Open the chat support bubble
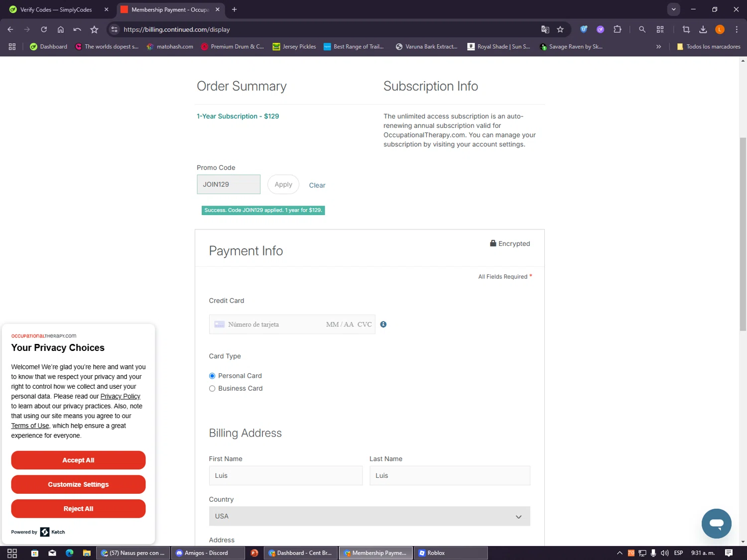 (717, 524)
